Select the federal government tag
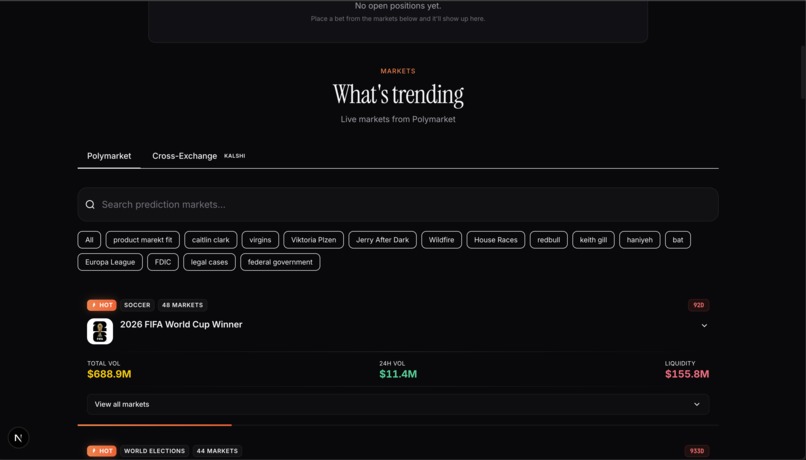 (280, 262)
